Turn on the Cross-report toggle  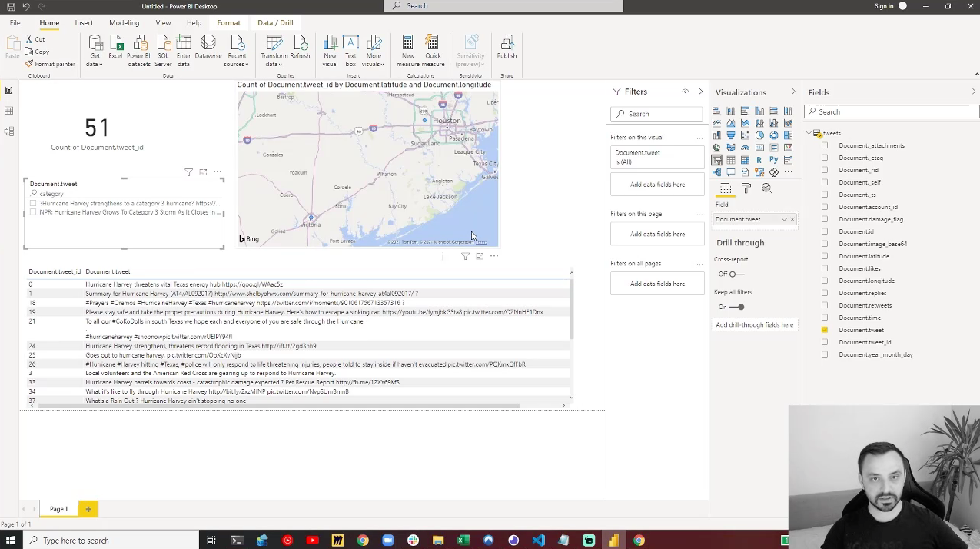pyautogui.click(x=736, y=274)
